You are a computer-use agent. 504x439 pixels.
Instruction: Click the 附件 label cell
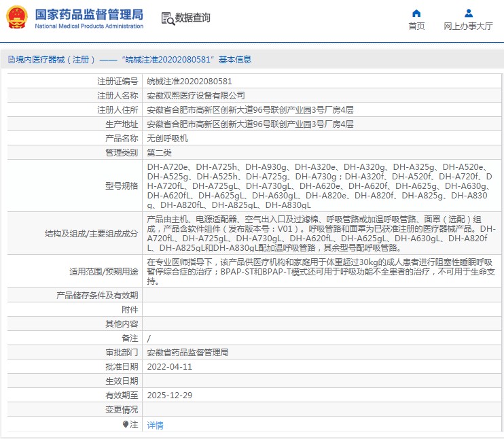(x=130, y=310)
